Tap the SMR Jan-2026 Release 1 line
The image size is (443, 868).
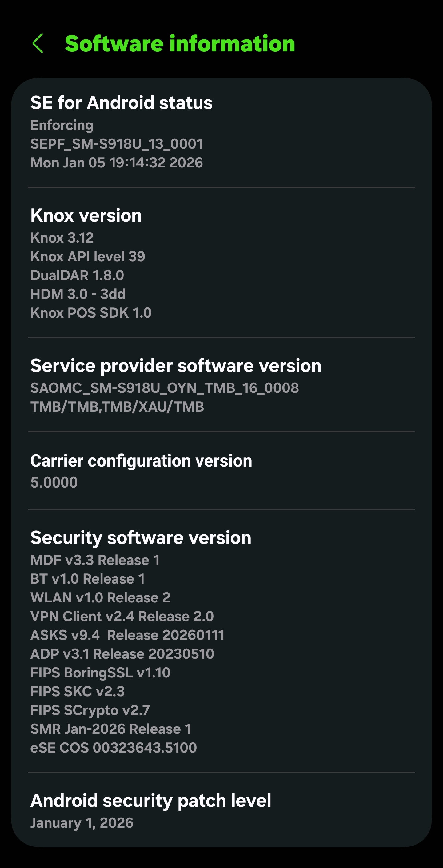[x=111, y=729]
